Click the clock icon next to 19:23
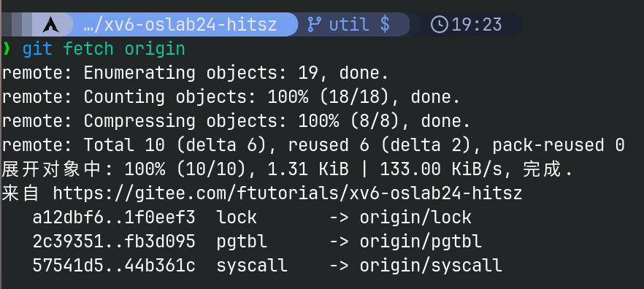Screen dimensions: 644x289 point(440,25)
